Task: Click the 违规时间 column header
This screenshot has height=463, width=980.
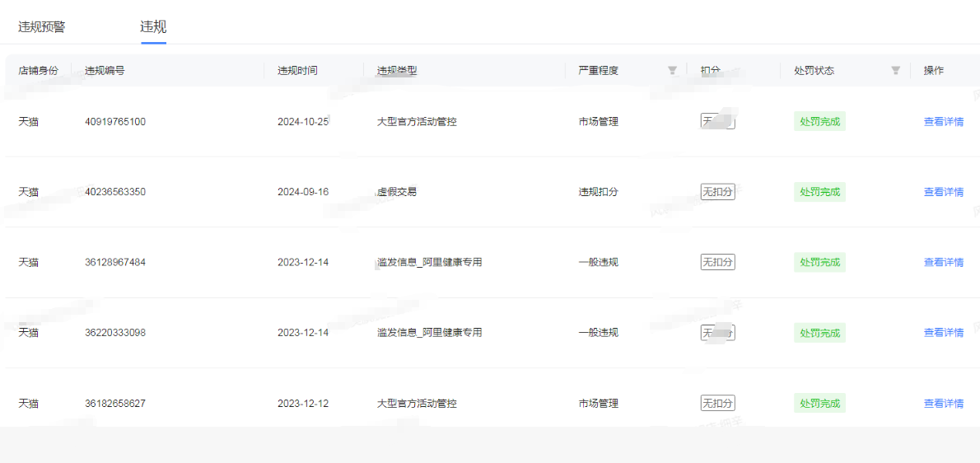Action: click(297, 71)
